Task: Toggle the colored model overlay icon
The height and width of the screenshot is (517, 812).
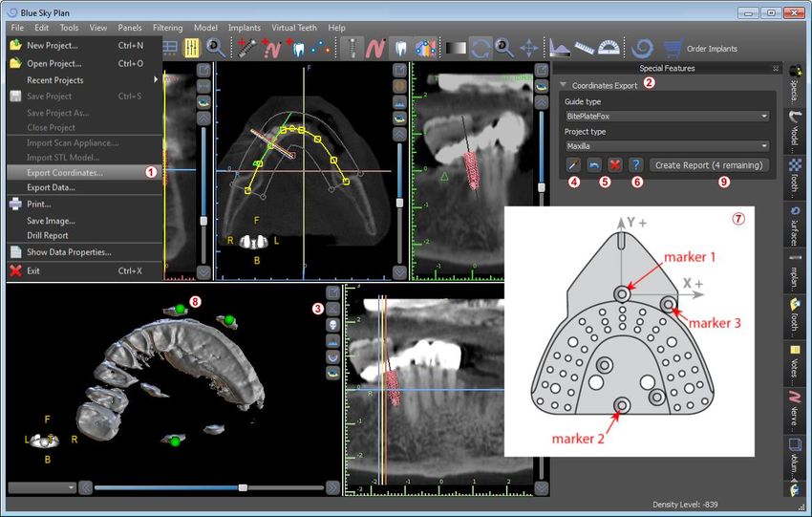Action: [x=425, y=48]
